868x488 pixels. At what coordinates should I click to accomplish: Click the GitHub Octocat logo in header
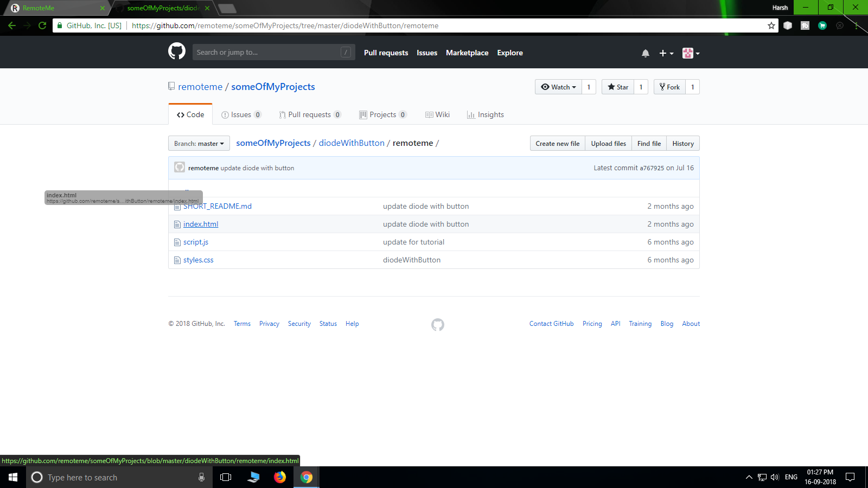177,51
